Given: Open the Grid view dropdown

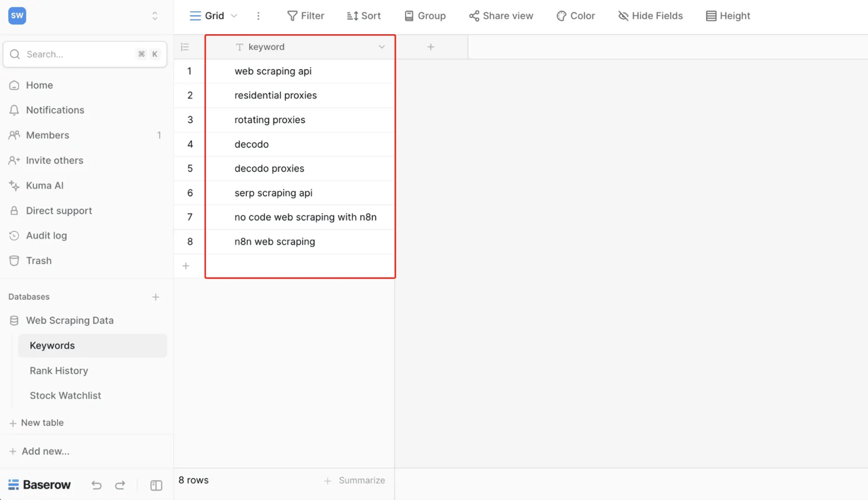Looking at the screenshot, I should [213, 16].
